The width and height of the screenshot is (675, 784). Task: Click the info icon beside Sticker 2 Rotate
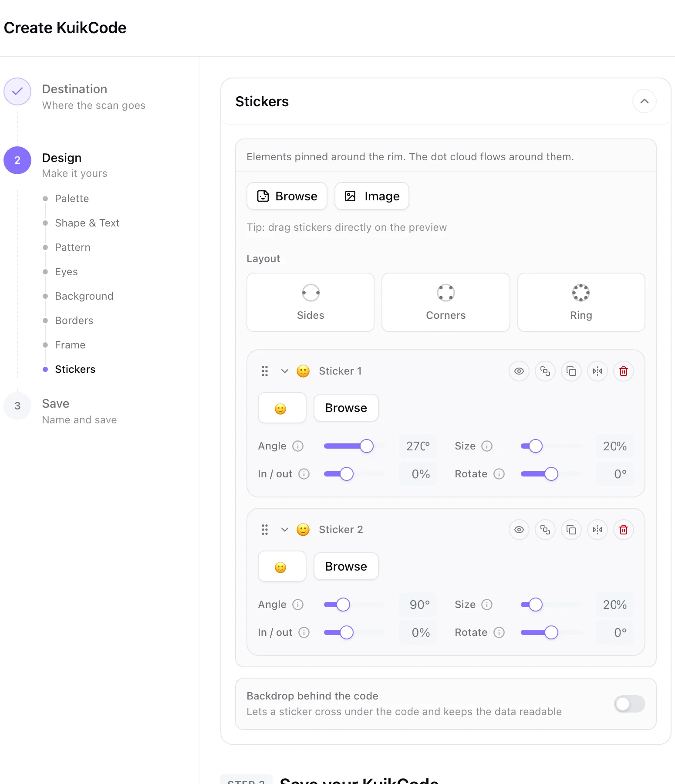tap(499, 632)
